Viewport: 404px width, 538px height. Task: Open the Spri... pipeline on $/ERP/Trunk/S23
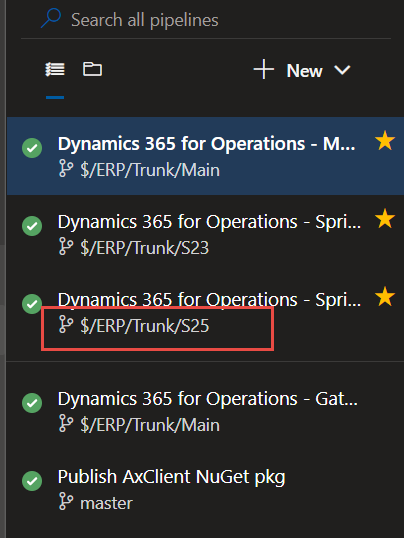(209, 222)
